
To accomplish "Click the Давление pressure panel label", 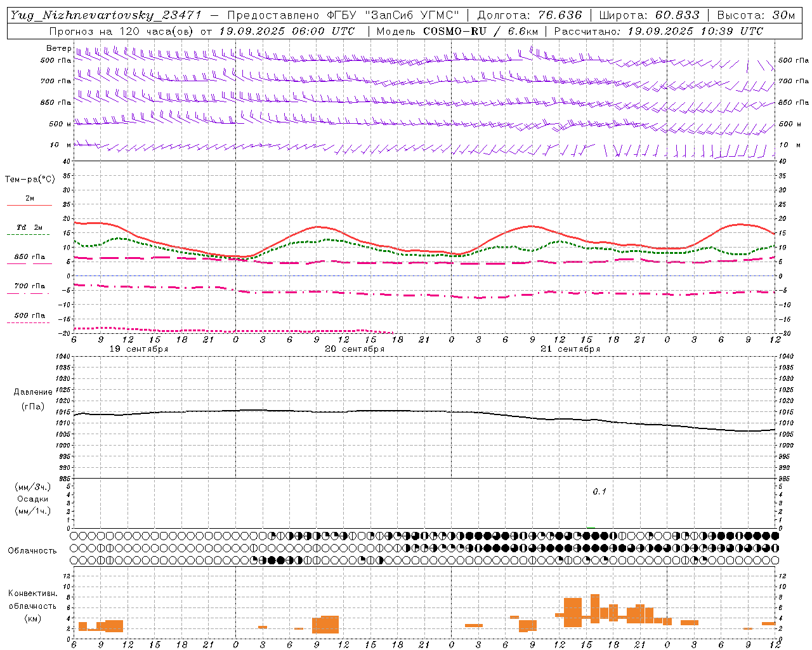I will 33,392.
